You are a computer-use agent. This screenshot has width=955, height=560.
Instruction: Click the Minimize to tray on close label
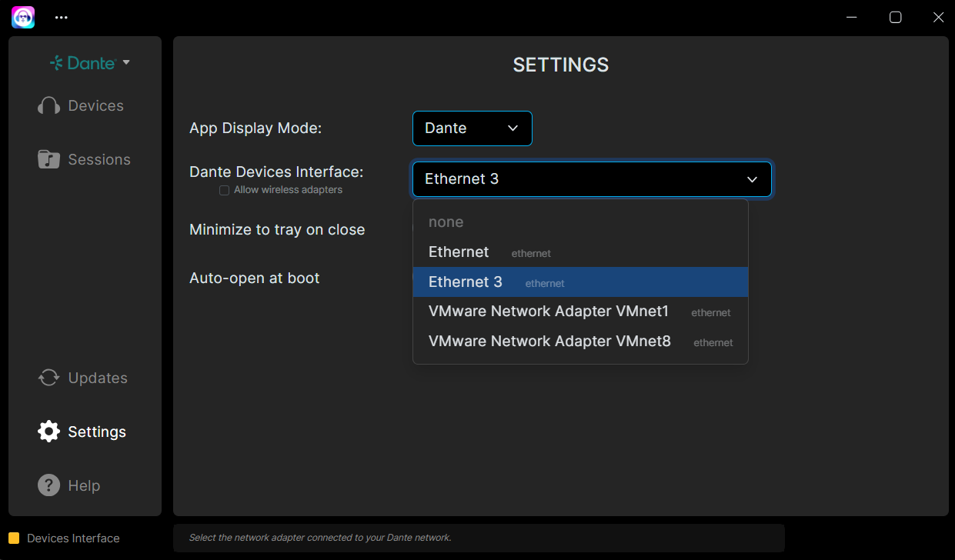pyautogui.click(x=277, y=230)
